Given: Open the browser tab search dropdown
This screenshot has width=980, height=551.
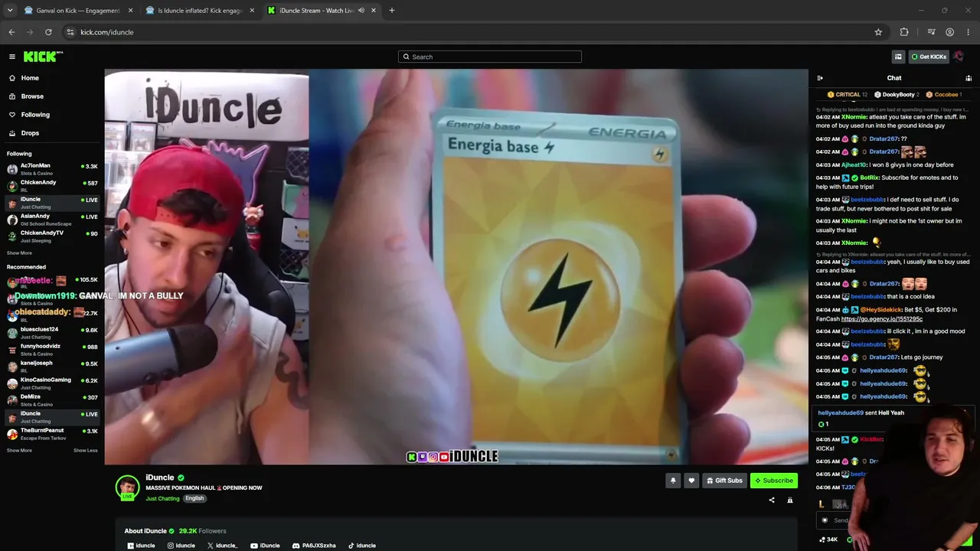Looking at the screenshot, I should click(x=10, y=11).
